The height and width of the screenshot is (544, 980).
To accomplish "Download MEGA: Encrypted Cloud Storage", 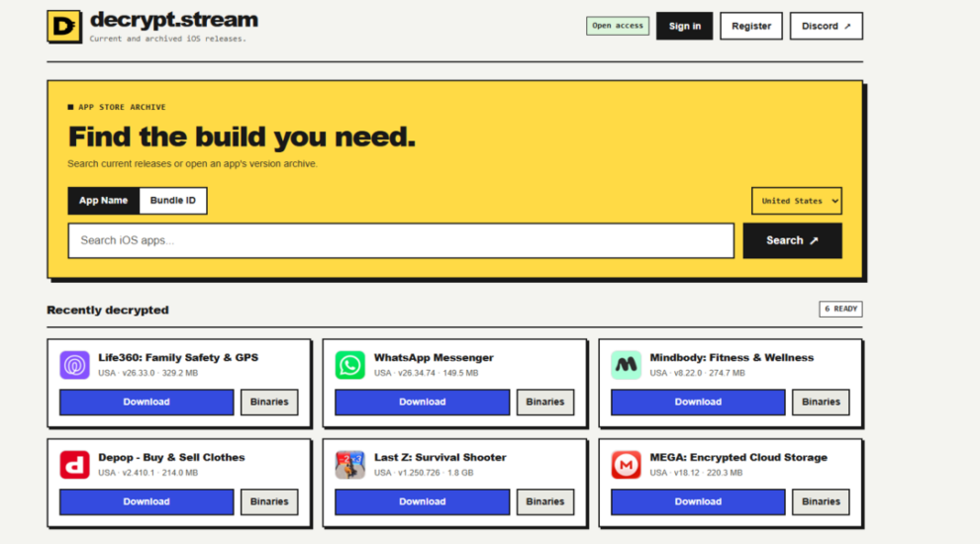I will coord(698,502).
